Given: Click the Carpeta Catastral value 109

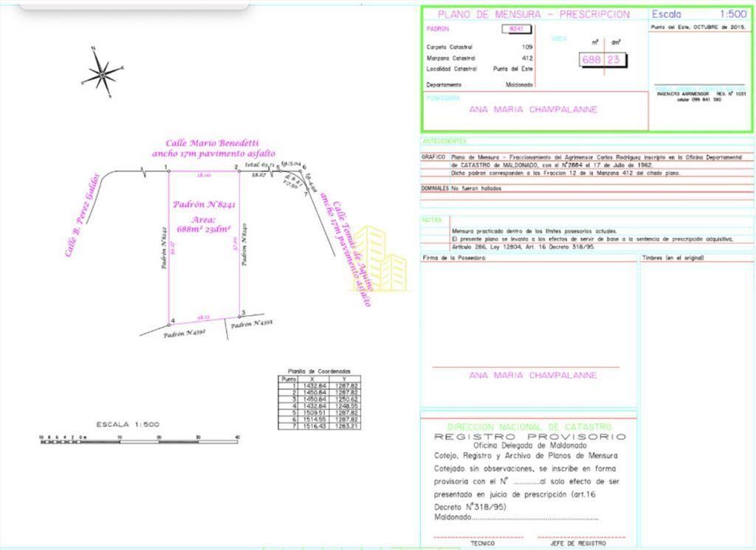Looking at the screenshot, I should (527, 47).
